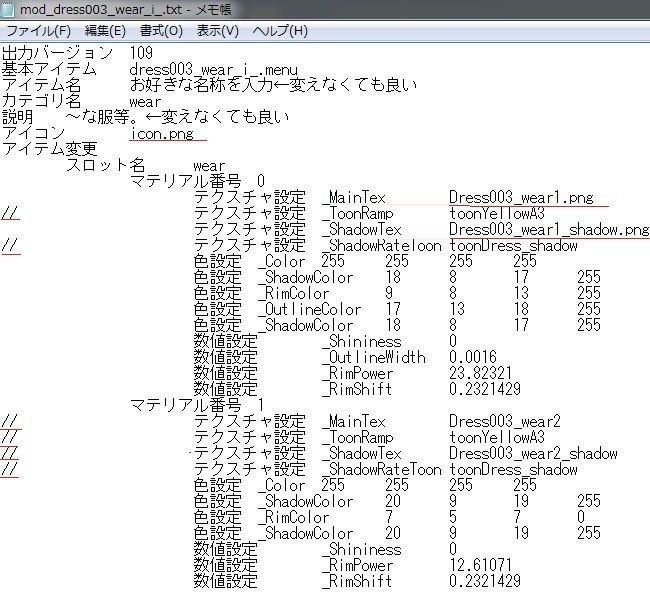Click the _RimPower value 23.82321
650x597 pixels.
[x=480, y=373]
